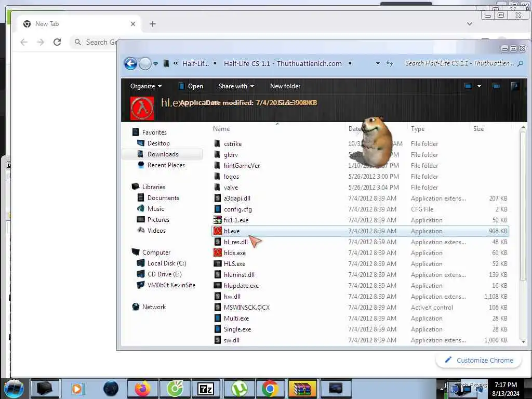Open the Organize menu
Screen dimensions: 532x399
click(146, 86)
